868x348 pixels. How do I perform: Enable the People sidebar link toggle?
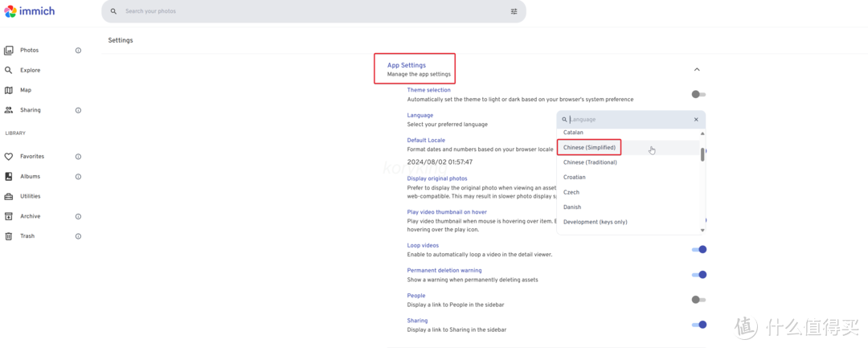698,300
